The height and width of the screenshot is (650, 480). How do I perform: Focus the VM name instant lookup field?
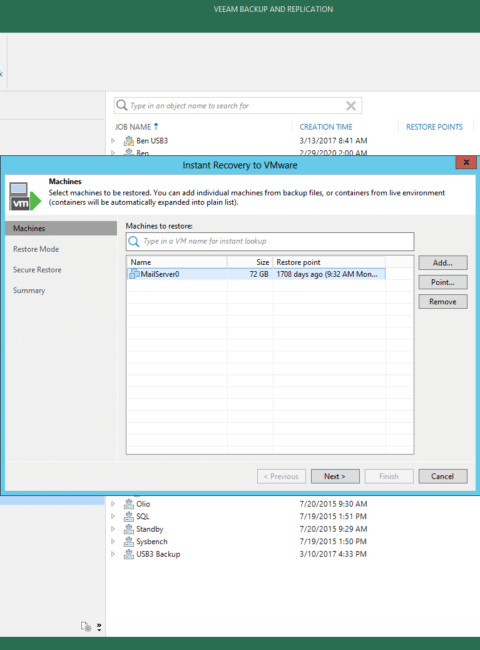(x=270, y=241)
